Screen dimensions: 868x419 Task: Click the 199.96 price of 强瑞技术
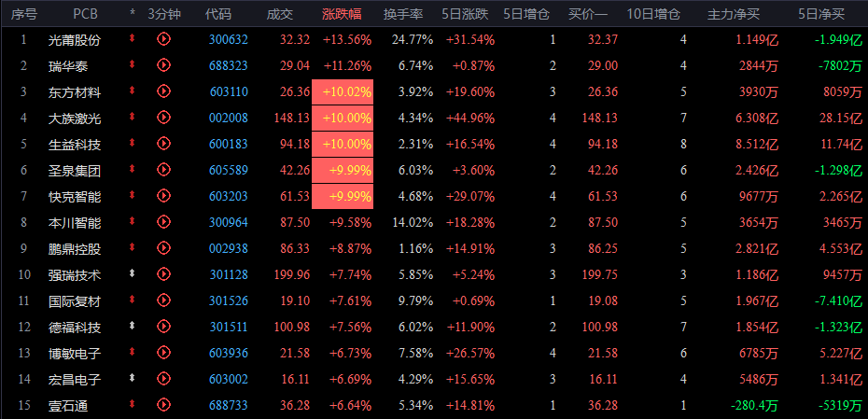[x=292, y=275]
